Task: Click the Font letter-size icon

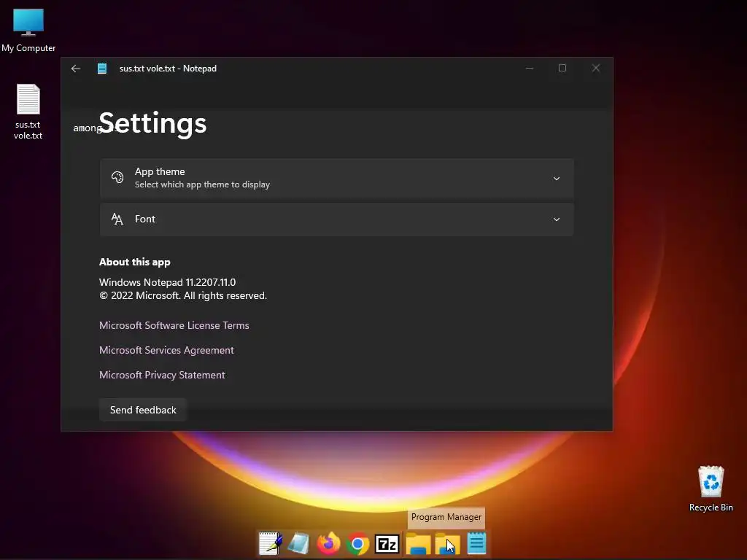Action: pyautogui.click(x=117, y=219)
